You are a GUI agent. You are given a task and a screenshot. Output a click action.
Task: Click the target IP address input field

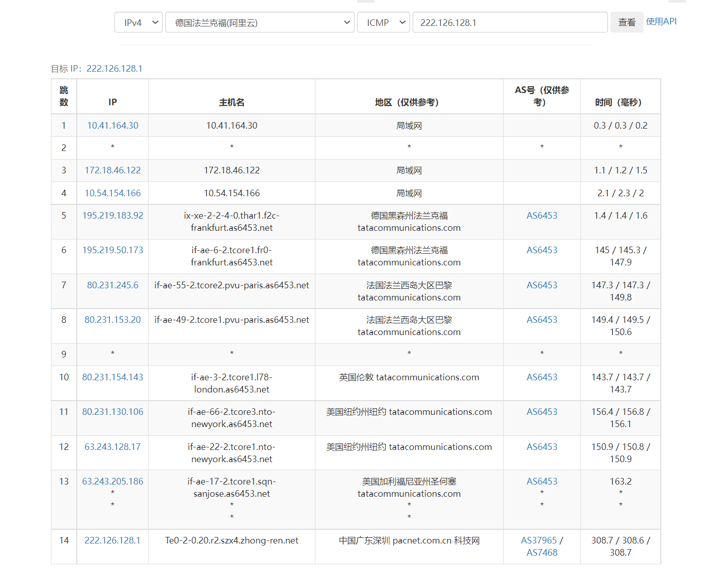click(x=510, y=22)
